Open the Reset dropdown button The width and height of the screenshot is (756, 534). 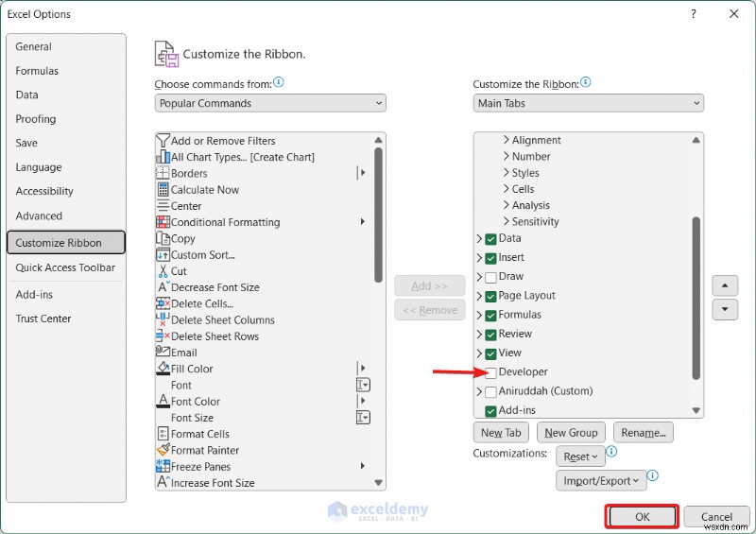click(580, 456)
